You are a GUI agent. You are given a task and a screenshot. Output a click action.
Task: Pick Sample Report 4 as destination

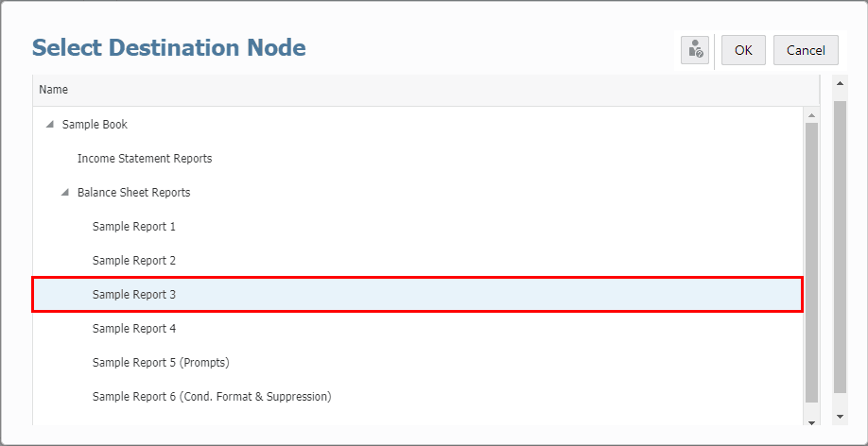tap(134, 329)
